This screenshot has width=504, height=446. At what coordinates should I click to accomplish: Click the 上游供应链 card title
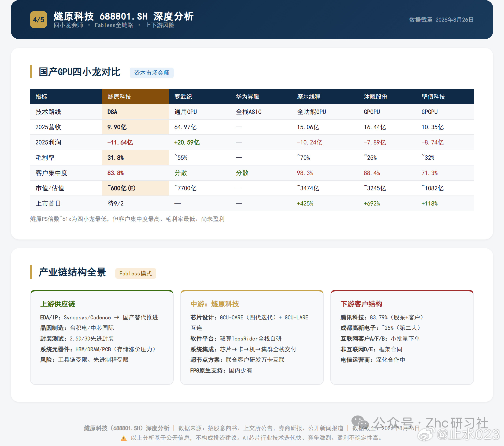pos(58,304)
